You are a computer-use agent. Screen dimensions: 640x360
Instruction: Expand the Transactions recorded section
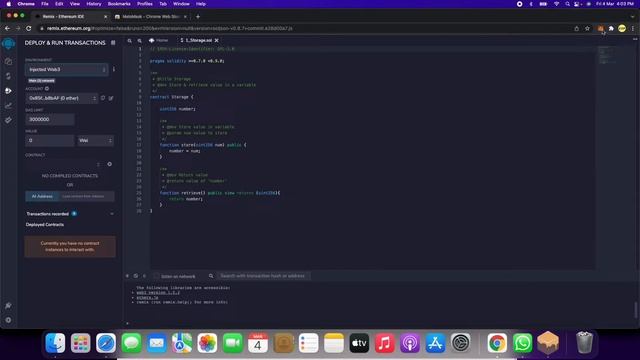click(x=112, y=214)
